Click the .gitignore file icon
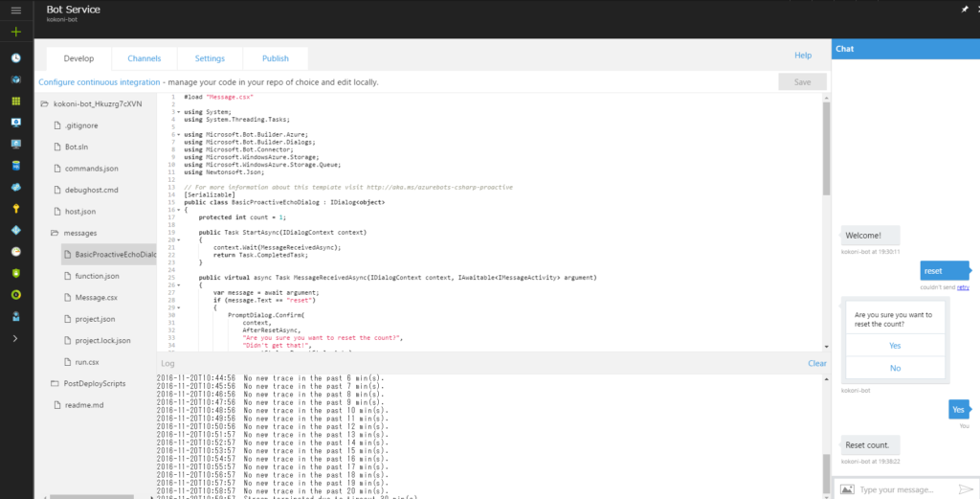Viewport: 980px width, 499px height. [56, 125]
